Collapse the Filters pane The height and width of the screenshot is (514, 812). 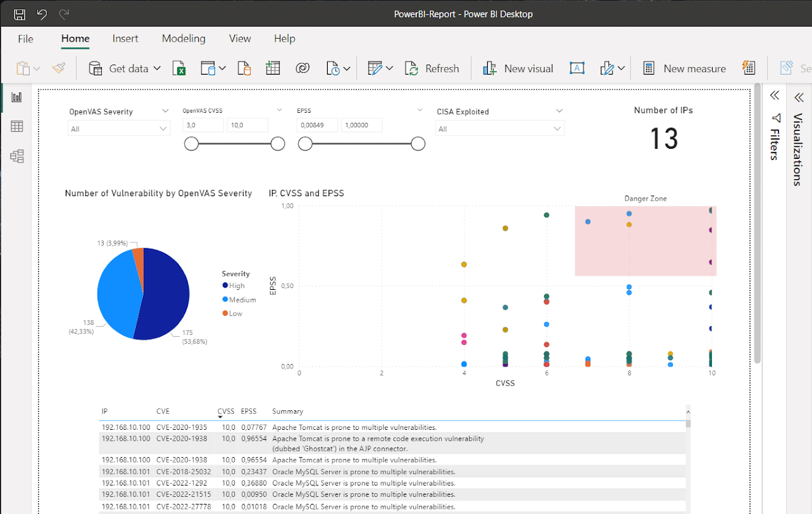pyautogui.click(x=774, y=95)
